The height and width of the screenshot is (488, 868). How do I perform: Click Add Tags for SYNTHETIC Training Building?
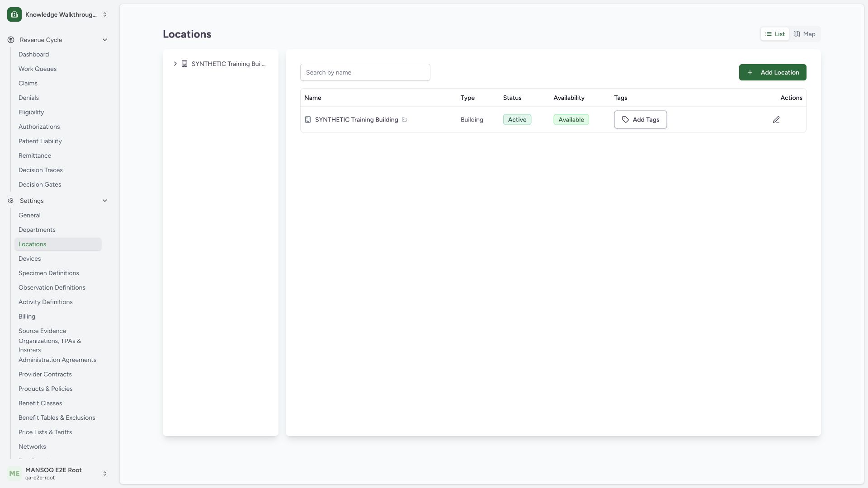pos(640,120)
